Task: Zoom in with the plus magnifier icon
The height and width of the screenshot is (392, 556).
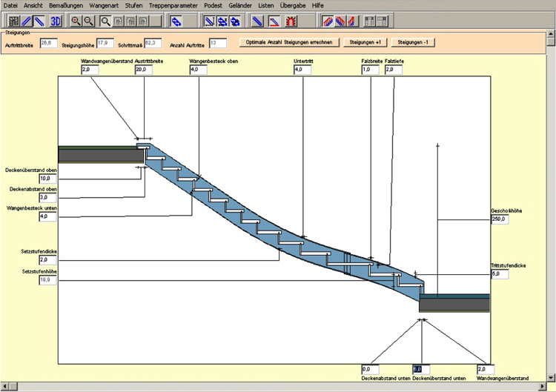Action: point(76,20)
